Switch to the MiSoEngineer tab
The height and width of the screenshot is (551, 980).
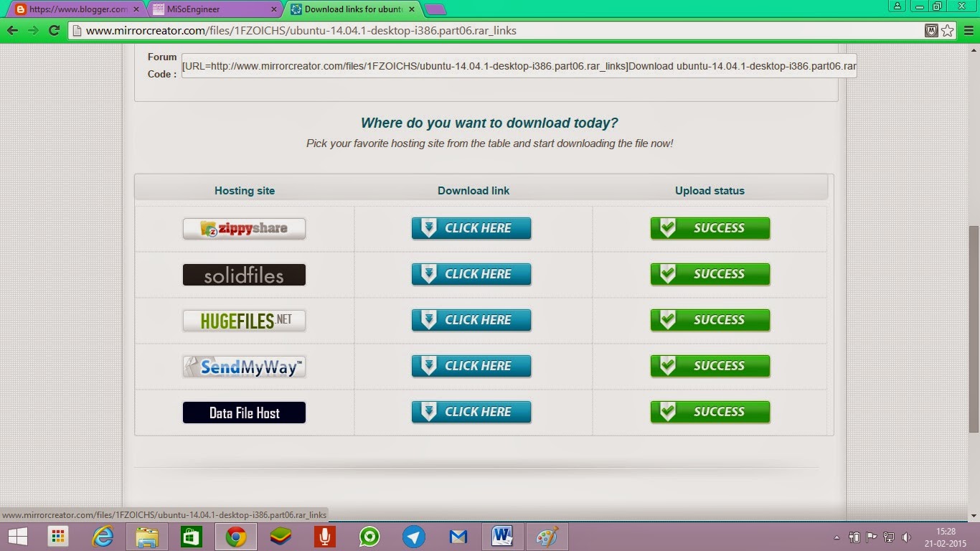[215, 9]
